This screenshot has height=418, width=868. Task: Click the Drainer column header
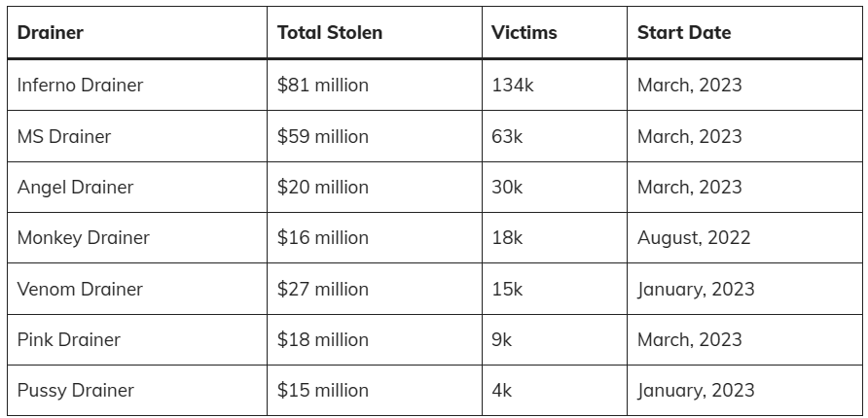click(x=51, y=33)
